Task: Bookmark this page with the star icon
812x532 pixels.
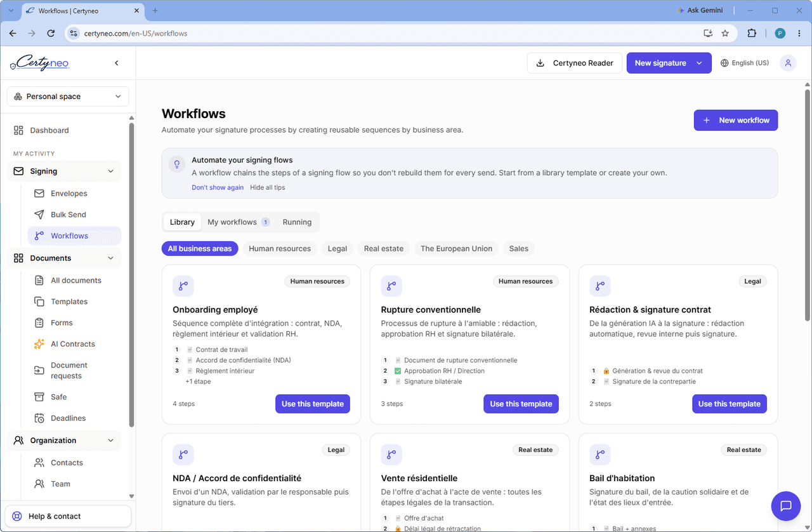Action: pyautogui.click(x=725, y=33)
